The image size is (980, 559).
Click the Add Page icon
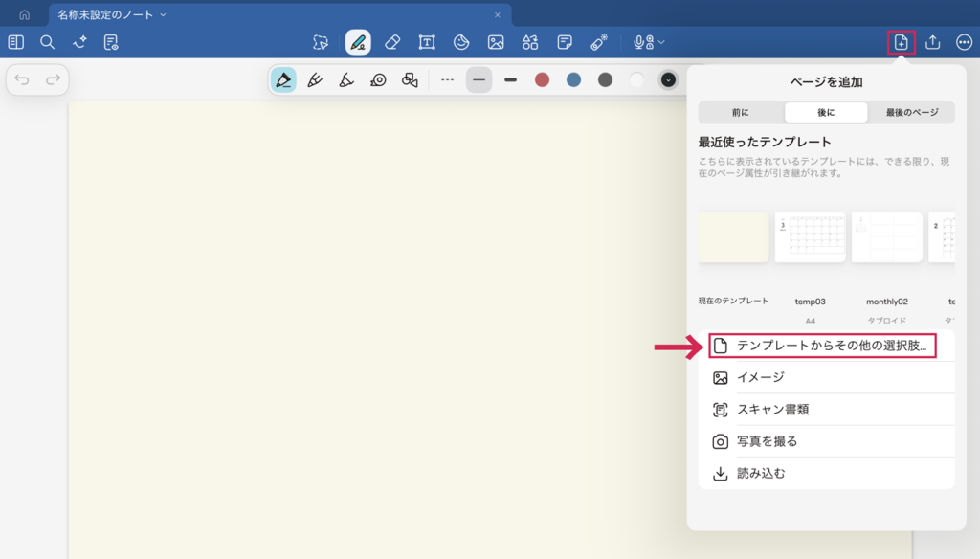pyautogui.click(x=901, y=42)
